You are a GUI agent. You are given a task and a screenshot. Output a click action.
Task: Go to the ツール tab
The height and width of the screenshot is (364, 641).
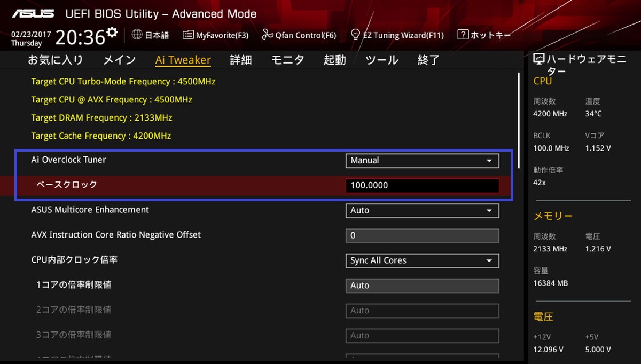tap(382, 60)
